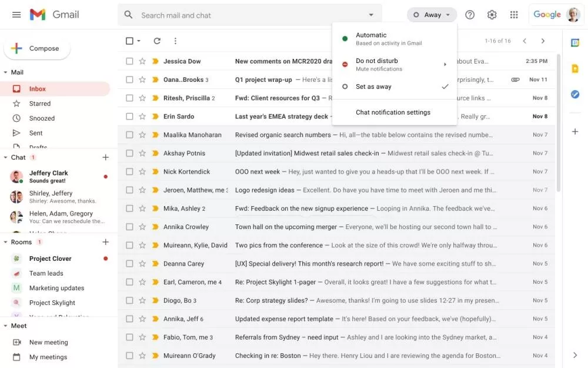Click the search magnifier icon
588x368 pixels.
tap(128, 15)
